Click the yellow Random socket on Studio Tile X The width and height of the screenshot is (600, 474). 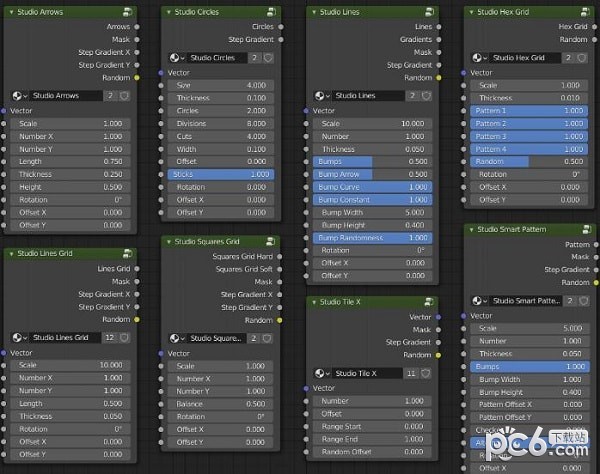coord(438,355)
